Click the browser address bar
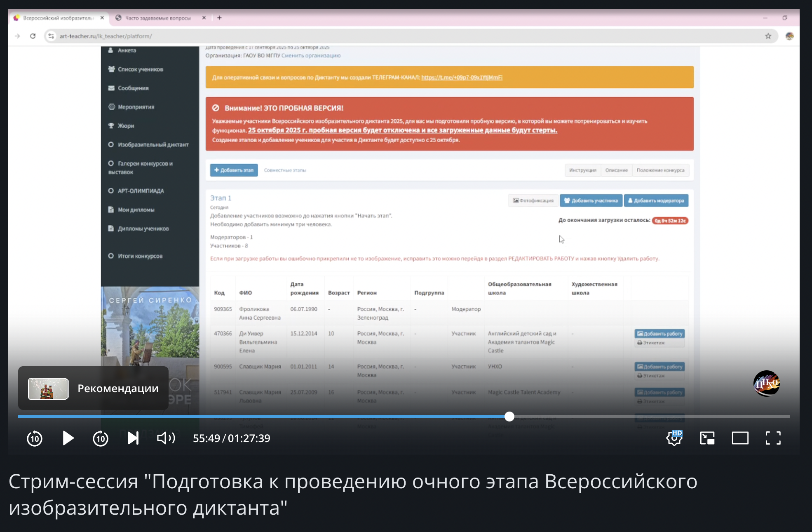Screen dimensions: 812x532 (410, 36)
